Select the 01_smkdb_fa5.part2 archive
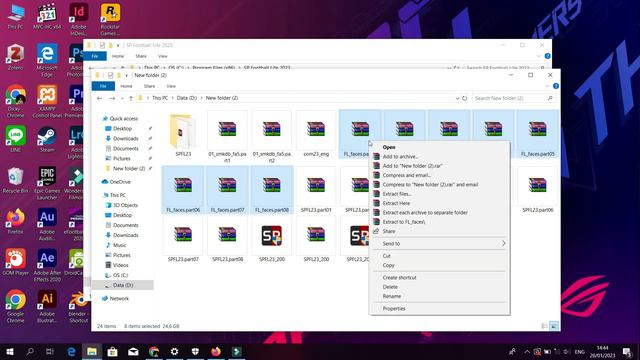The width and height of the screenshot is (640, 360). 271,138
